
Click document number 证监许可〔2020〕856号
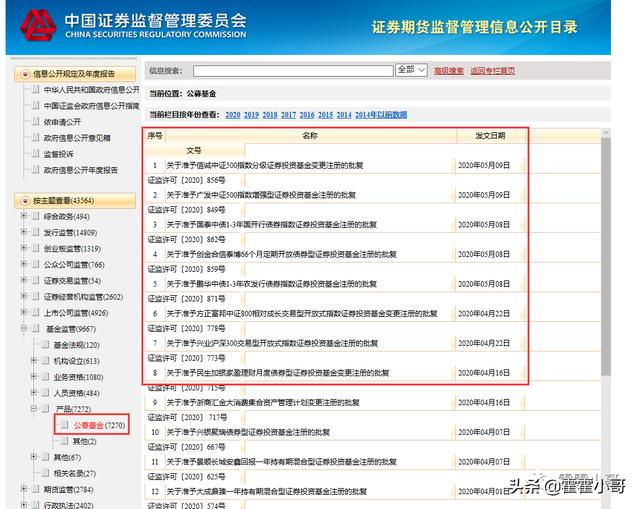[x=186, y=180]
